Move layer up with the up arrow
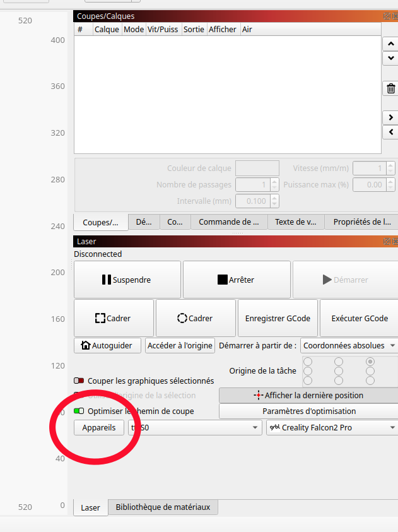 click(391, 44)
